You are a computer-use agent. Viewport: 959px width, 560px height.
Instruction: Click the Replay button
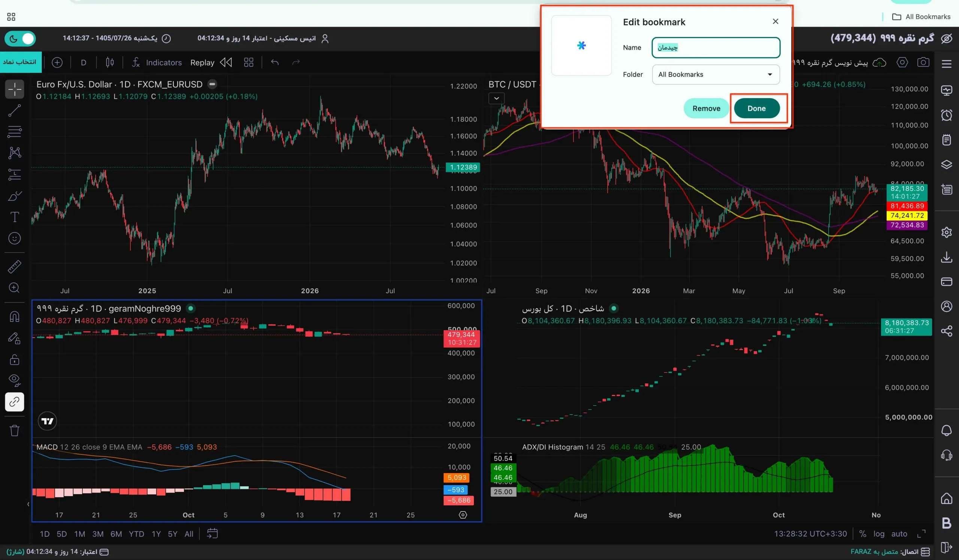click(x=211, y=63)
